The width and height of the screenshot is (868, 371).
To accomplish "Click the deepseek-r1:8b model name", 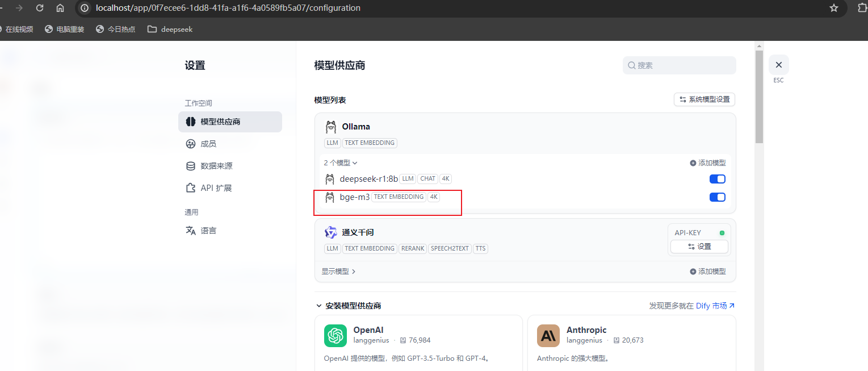I will tap(369, 179).
